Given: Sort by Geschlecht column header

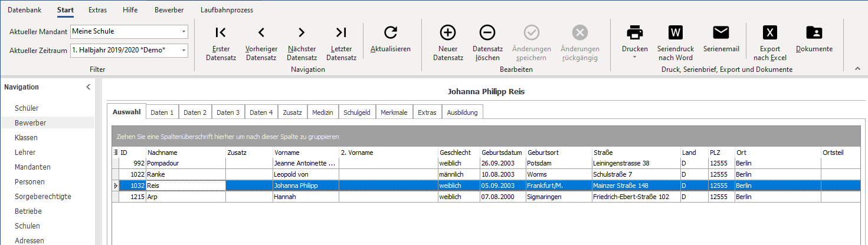Looking at the screenshot, I should 458,153.
